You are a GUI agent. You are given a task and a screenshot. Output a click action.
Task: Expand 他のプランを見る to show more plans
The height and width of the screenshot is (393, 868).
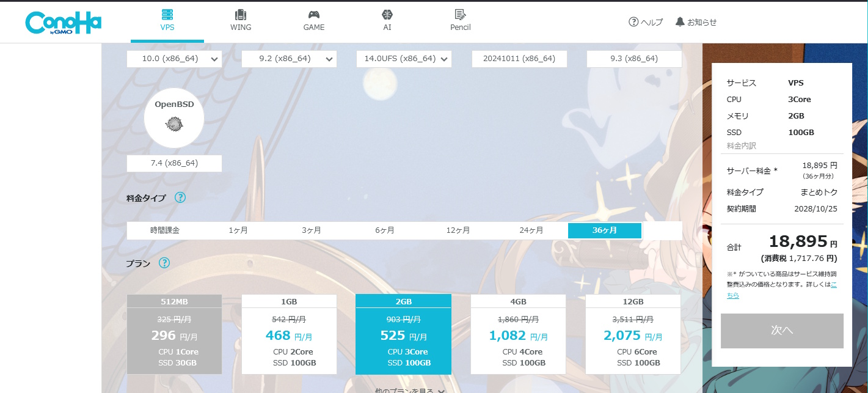pyautogui.click(x=409, y=390)
